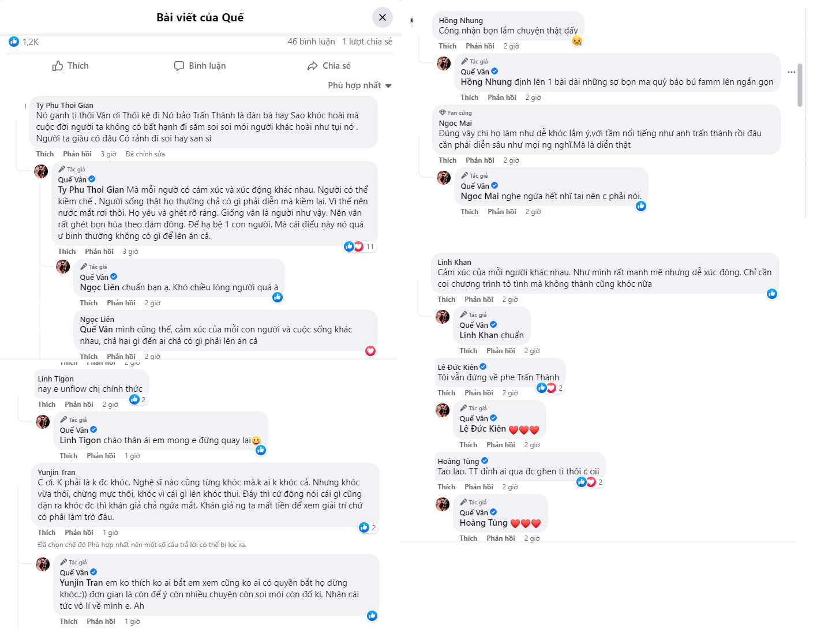Click reactions count 11 on Quế Vân's reply

359,247
